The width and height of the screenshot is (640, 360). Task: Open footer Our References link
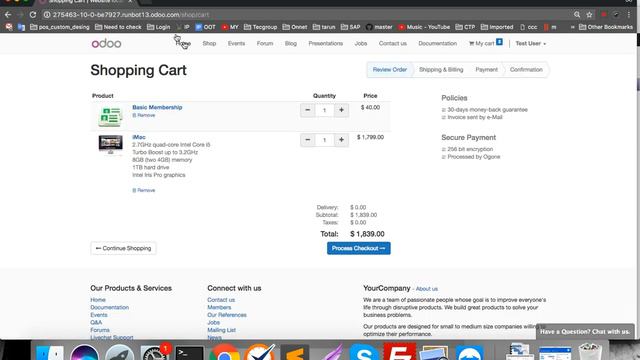click(x=227, y=315)
